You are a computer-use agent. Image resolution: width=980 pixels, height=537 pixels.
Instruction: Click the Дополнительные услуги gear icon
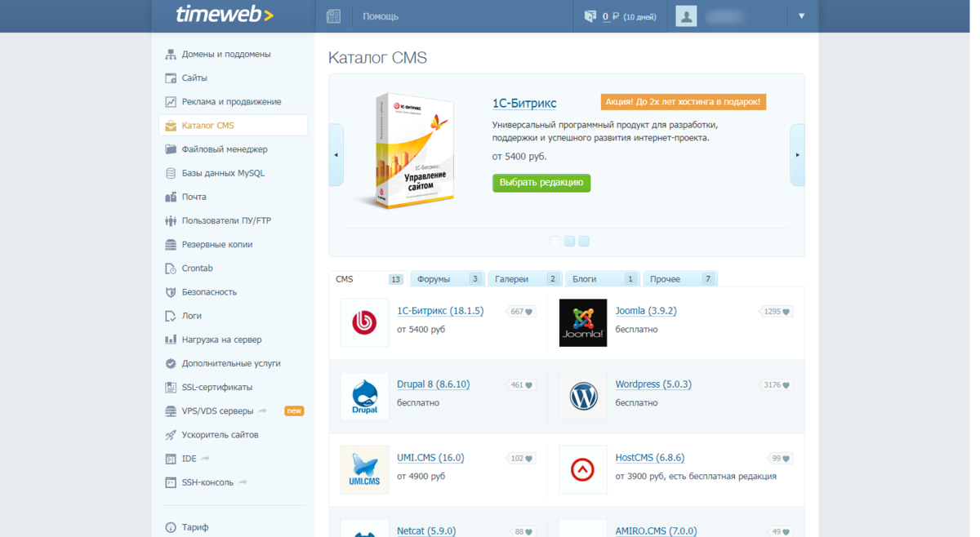coord(171,363)
